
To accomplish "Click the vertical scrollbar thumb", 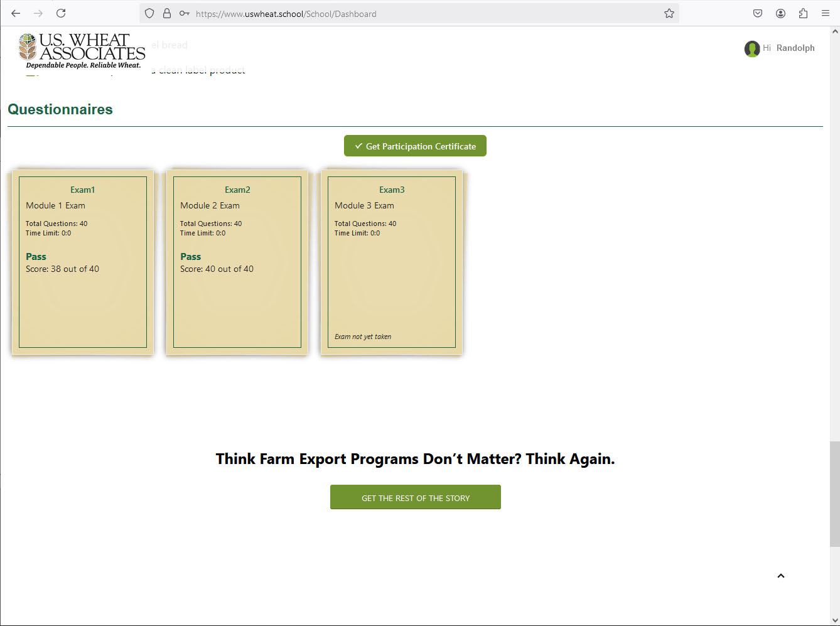I will point(834,494).
